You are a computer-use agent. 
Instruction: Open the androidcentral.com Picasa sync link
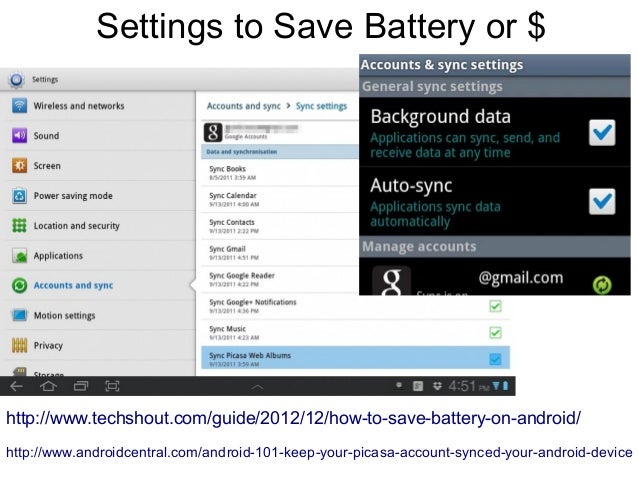[x=319, y=452]
